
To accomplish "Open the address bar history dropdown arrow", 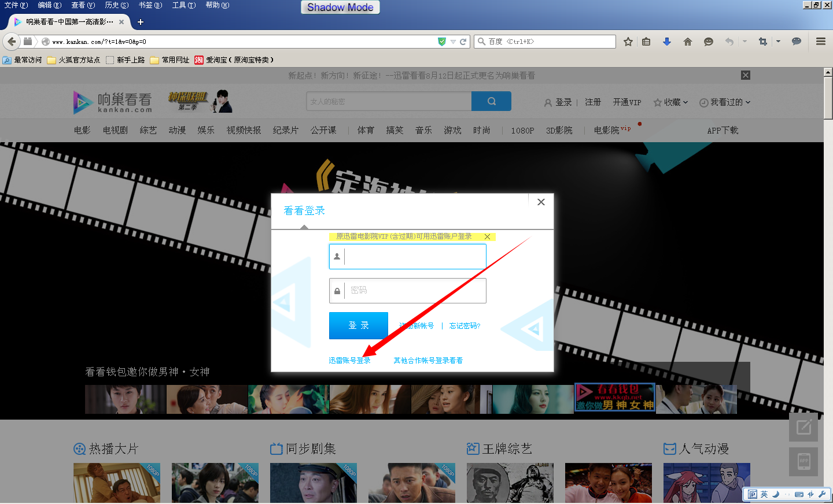I will (x=453, y=42).
